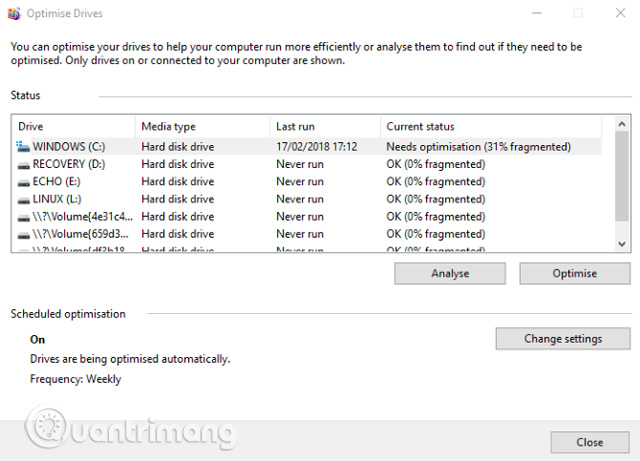Select the WINDOWS (C:) drive icon
Viewport: 640px width, 461px height.
pyautogui.click(x=24, y=147)
